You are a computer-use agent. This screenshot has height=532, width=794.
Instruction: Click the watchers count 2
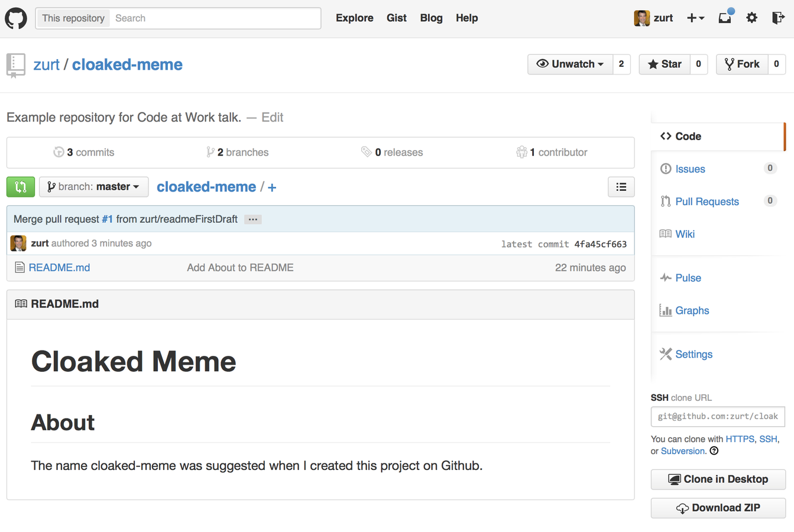(x=621, y=64)
